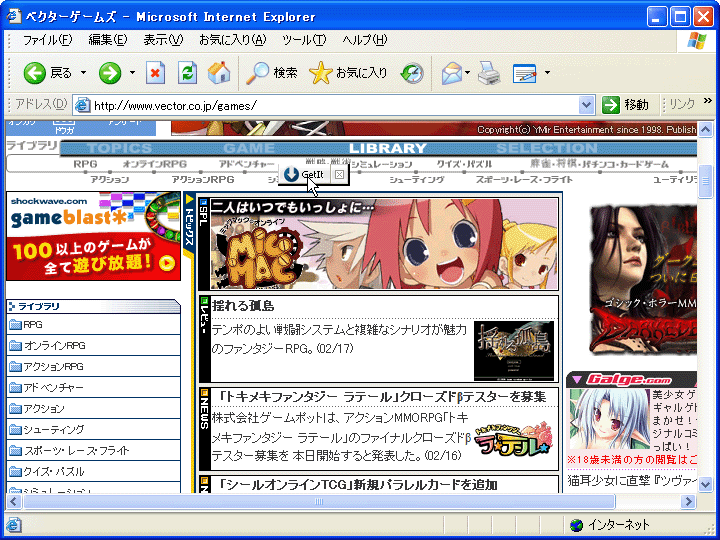The height and width of the screenshot is (540, 720).
Task: Click the page icon in address bar
Action: 82,105
